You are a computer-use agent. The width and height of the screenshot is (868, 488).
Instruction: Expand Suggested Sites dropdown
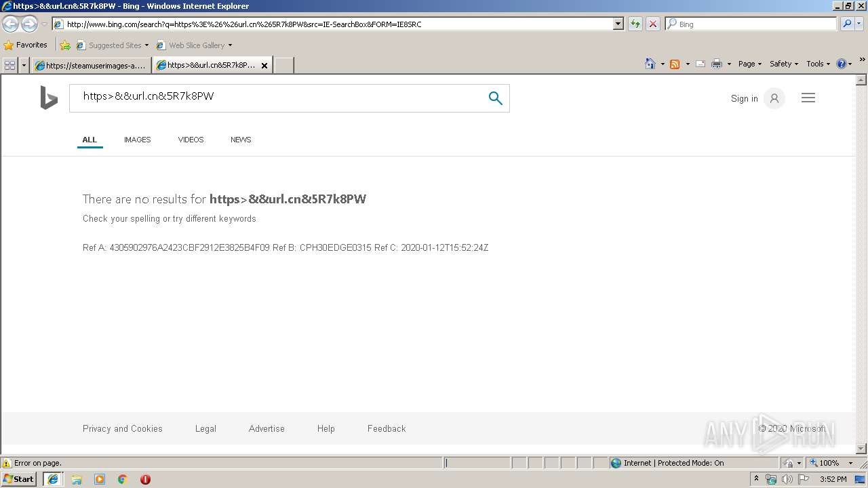point(146,45)
